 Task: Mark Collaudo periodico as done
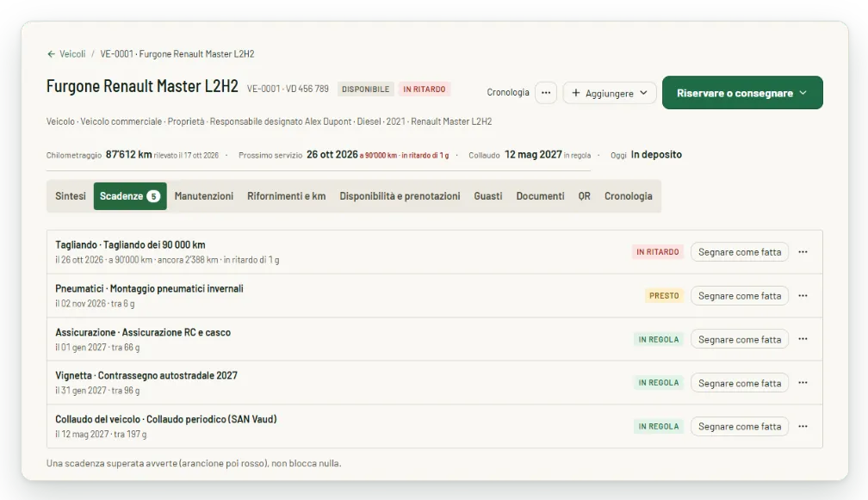pos(740,427)
